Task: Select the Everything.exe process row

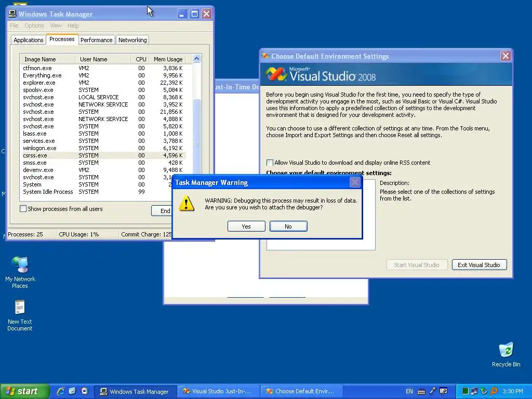Action: coord(103,75)
